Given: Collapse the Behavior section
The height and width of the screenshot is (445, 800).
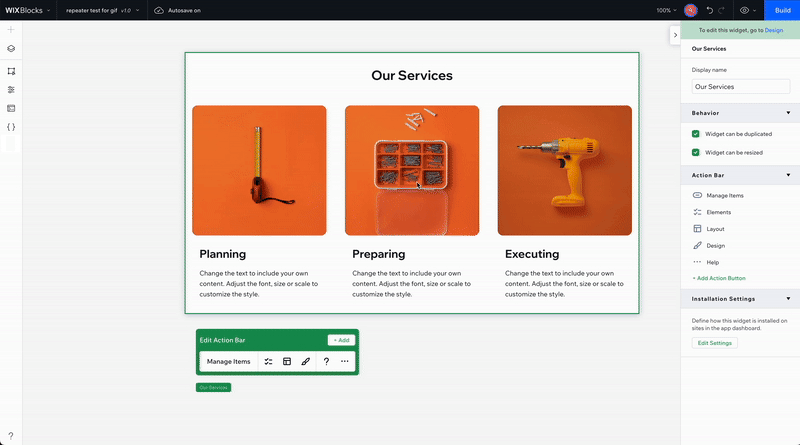Looking at the screenshot, I should coord(788,113).
